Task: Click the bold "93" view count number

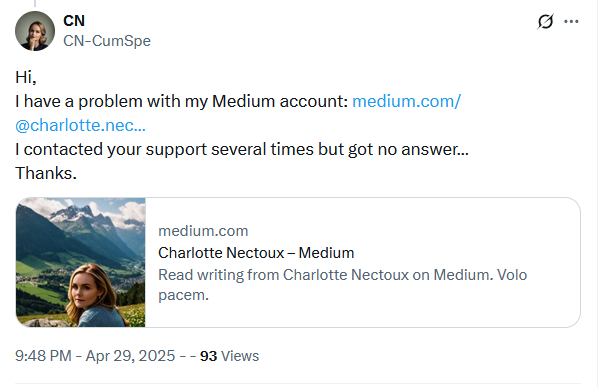Action: (x=208, y=356)
